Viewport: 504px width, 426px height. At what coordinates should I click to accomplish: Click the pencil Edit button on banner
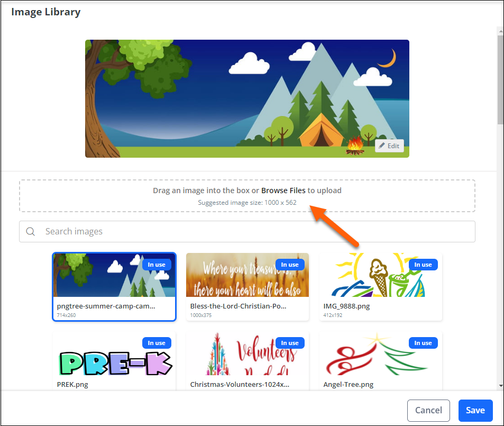389,146
